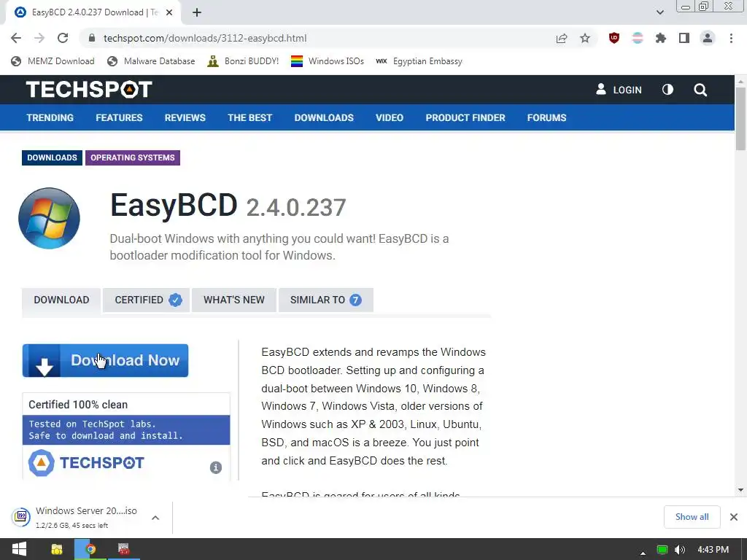
Task: Open the TRENDING menu
Action: pyautogui.click(x=50, y=117)
